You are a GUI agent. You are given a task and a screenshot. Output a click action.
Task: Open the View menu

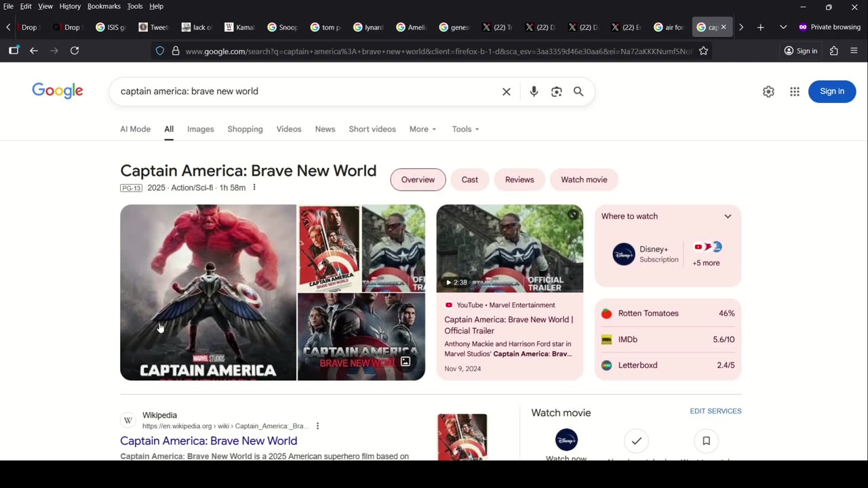[45, 6]
